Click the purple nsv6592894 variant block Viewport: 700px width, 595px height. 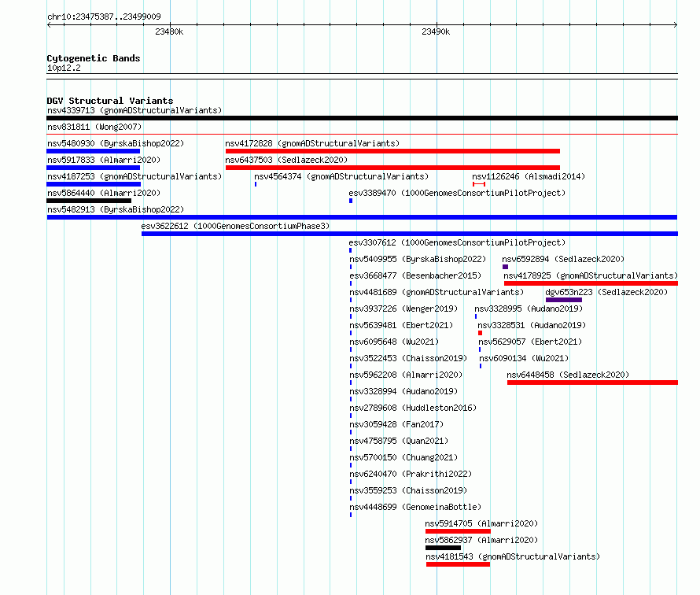tap(506, 267)
